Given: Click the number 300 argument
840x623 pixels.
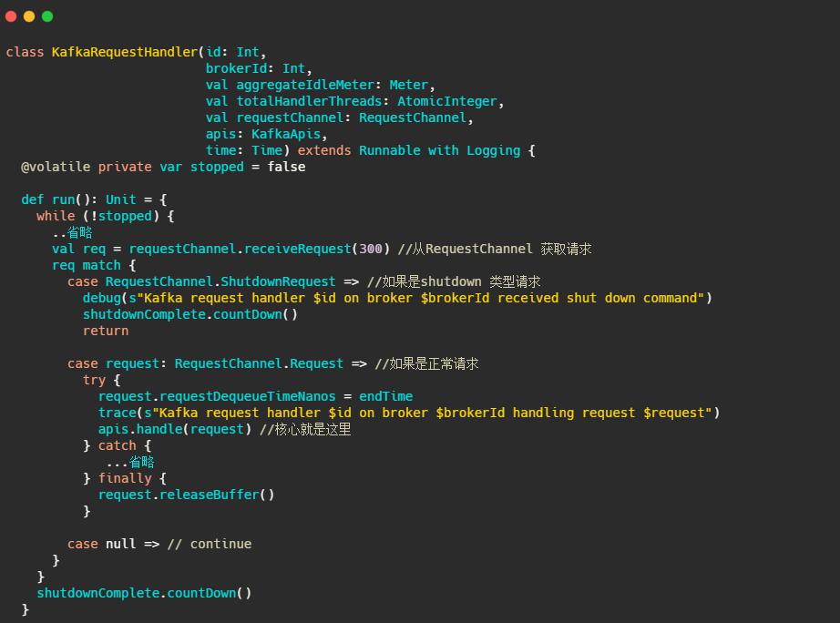Looking at the screenshot, I should tap(370, 249).
